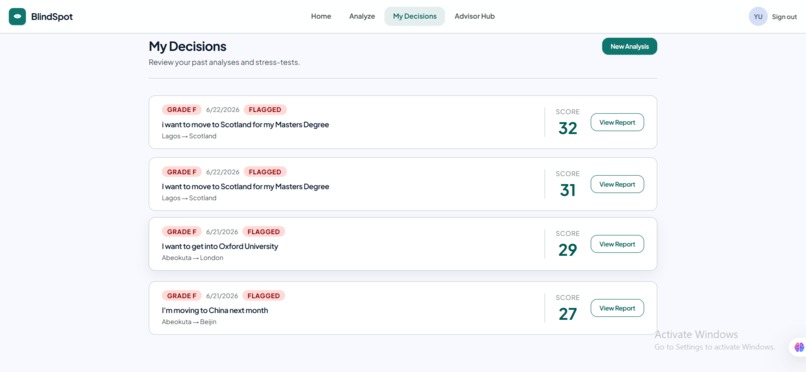Go to the Home nav item
Image resolution: width=806 pixels, height=372 pixels.
coord(321,16)
